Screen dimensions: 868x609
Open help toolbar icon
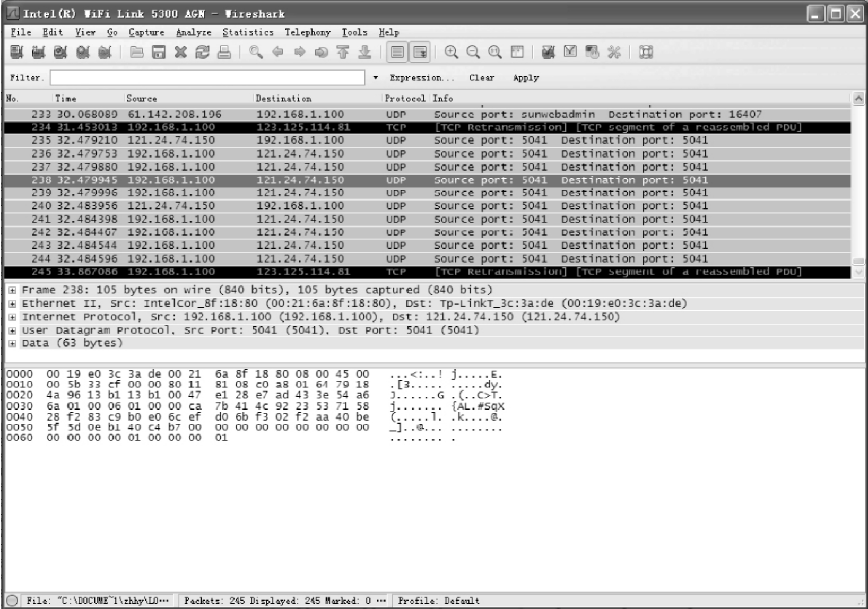pos(646,52)
